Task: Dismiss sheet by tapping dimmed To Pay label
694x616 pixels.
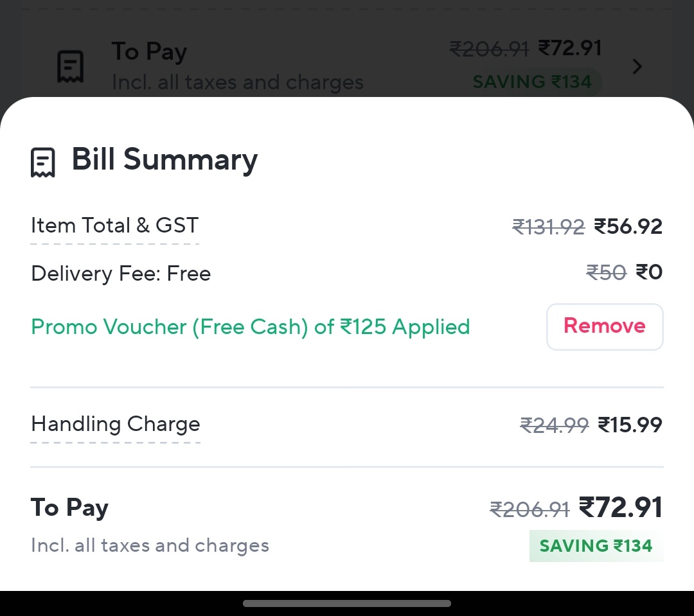Action: click(149, 51)
